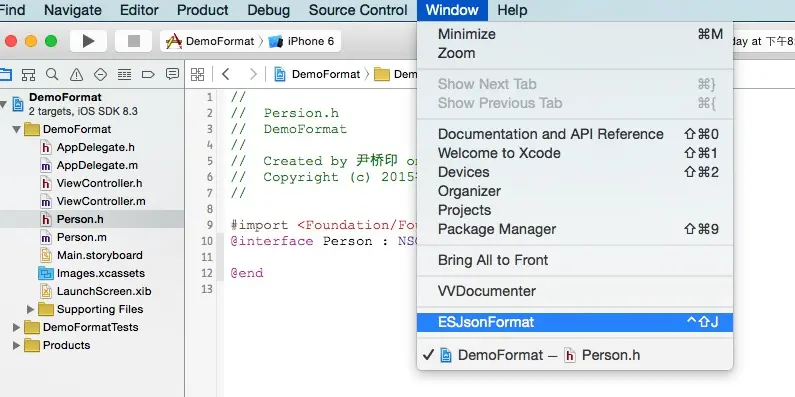Click line number 13 in gutter
The height and width of the screenshot is (397, 795).
208,290
